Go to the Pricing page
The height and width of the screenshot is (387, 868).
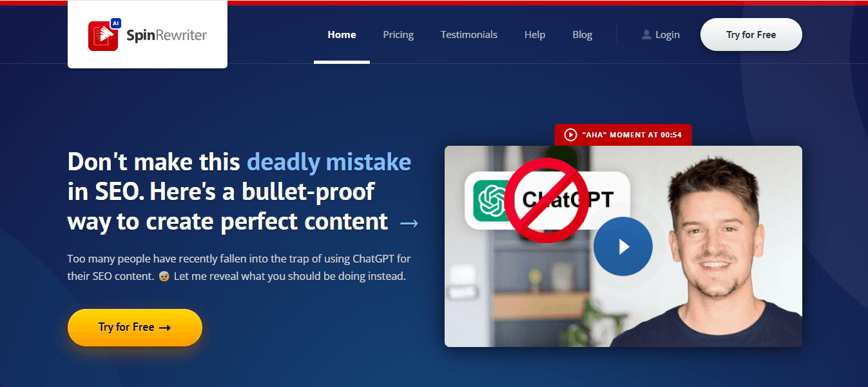[398, 35]
